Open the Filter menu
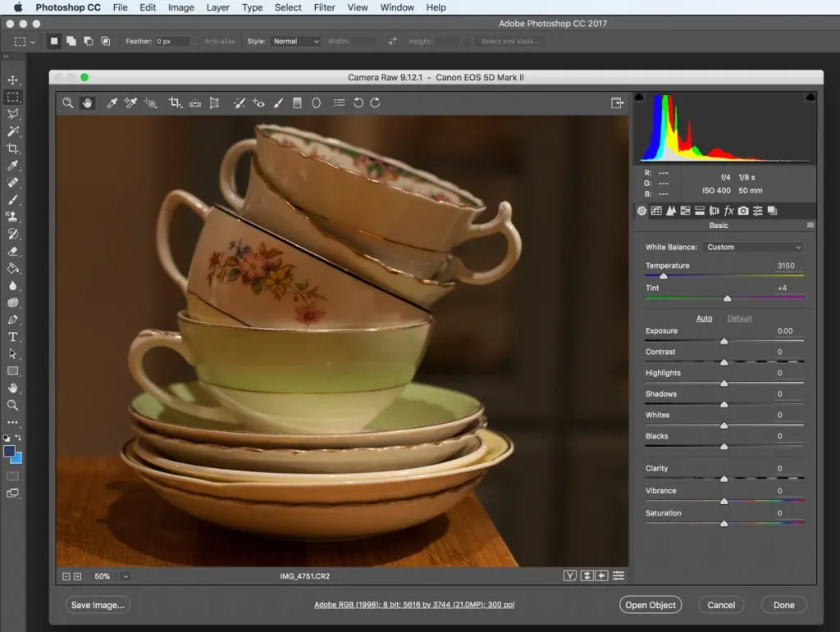The height and width of the screenshot is (632, 840). [324, 7]
